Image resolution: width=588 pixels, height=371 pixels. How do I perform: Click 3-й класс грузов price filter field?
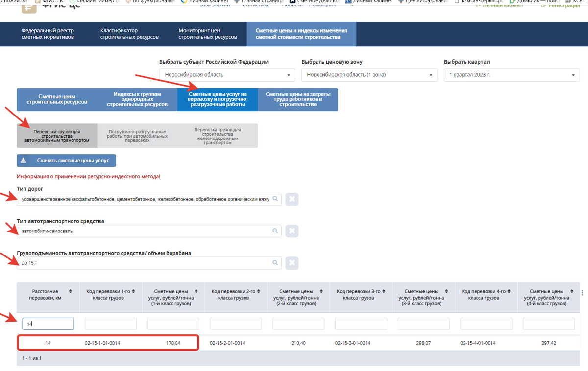point(424,324)
